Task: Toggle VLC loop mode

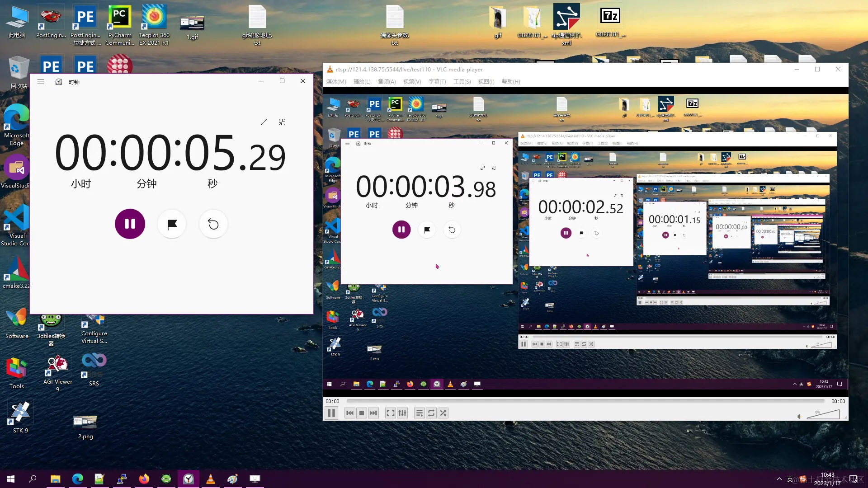Action: point(431,413)
